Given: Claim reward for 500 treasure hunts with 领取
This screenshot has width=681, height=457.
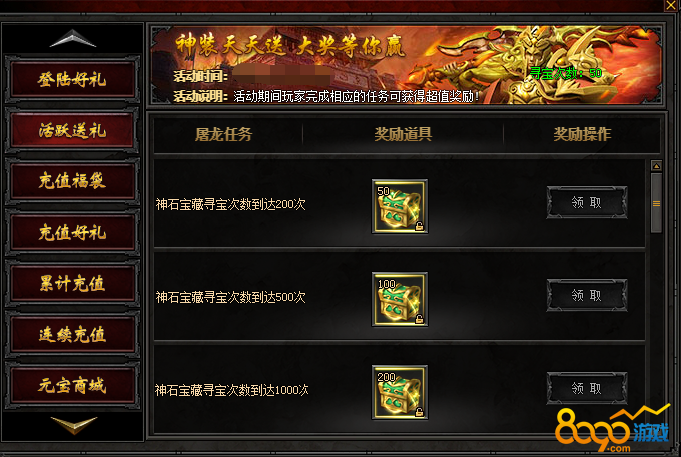Looking at the screenshot, I should [x=587, y=295].
